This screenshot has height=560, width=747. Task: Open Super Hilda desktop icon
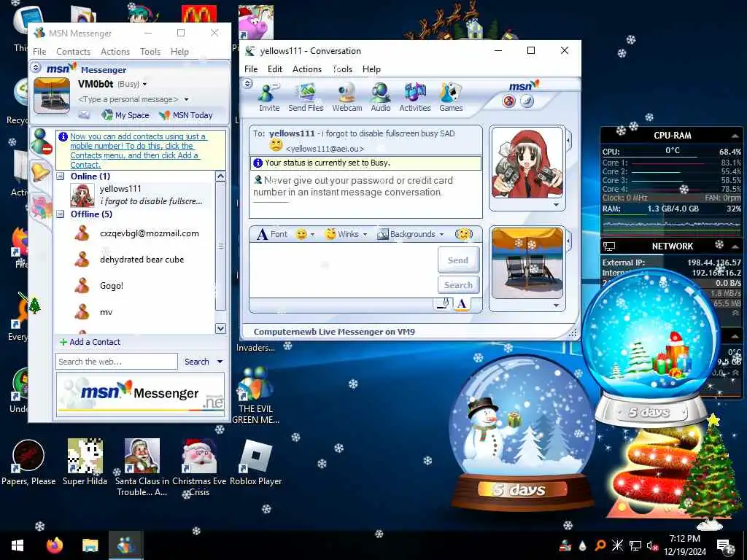pos(85,462)
